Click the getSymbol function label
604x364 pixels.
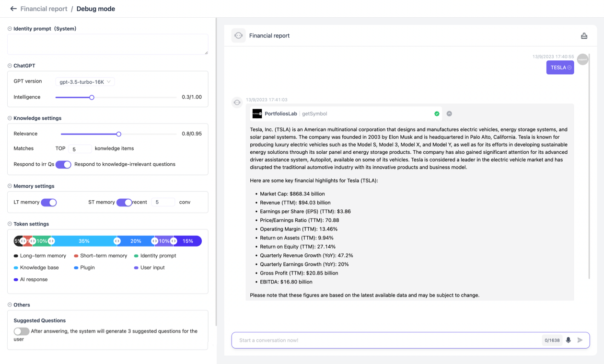tap(314, 114)
